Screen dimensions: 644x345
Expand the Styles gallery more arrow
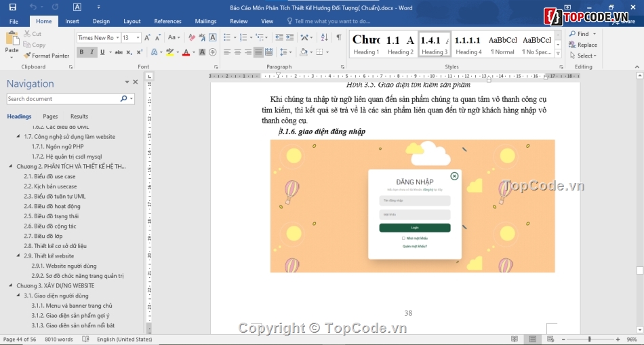(x=558, y=53)
